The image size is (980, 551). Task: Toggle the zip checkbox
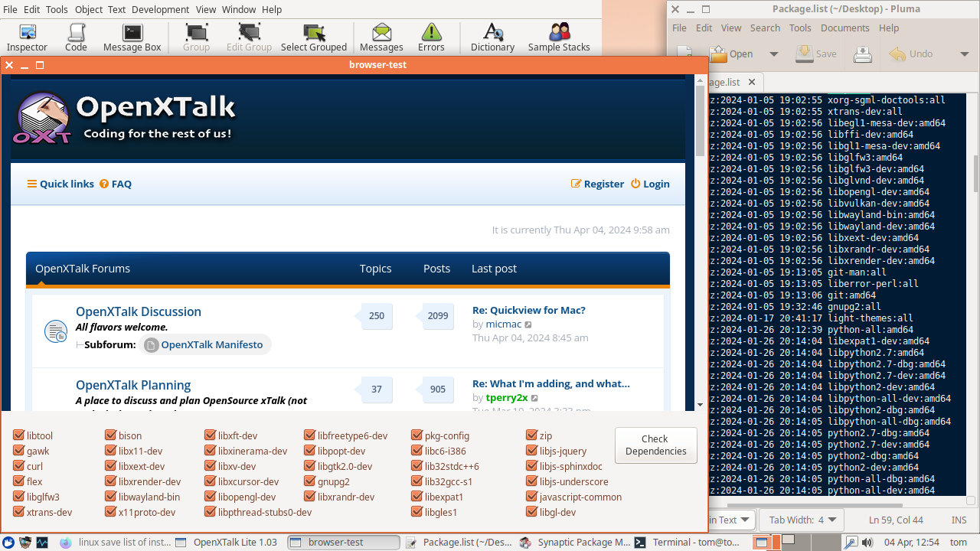click(531, 435)
